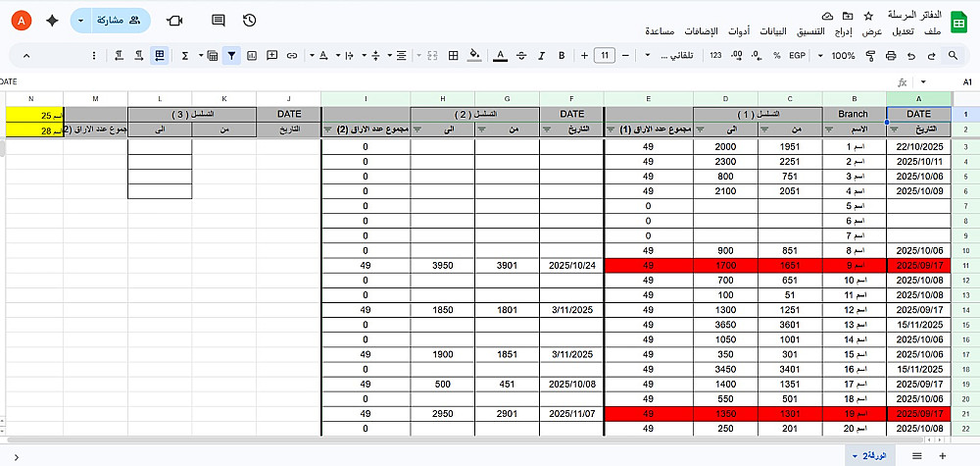The image size is (980, 466).
Task: Set cell direction right-to-left
Action: point(119,56)
